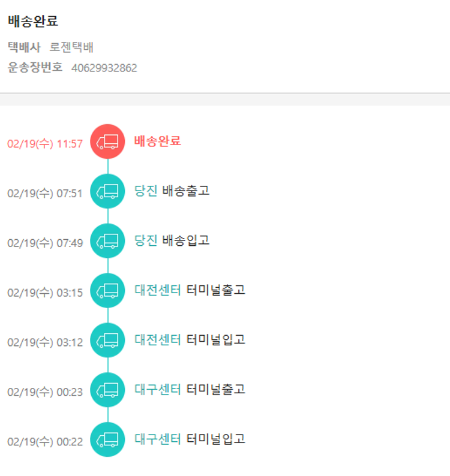
Task: Click the 대전센터 터미널출고 truck icon
Action: pos(107,291)
